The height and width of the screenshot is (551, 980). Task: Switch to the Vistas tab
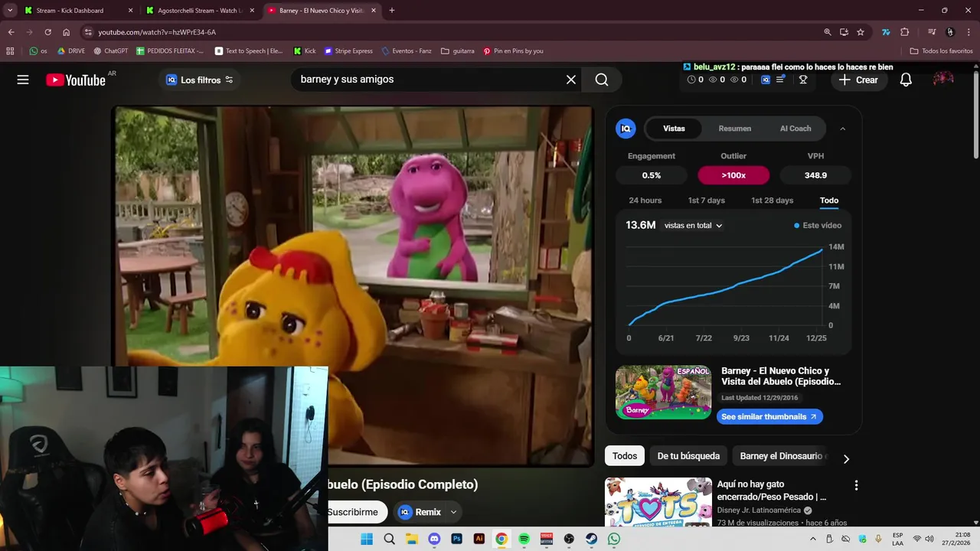674,129
